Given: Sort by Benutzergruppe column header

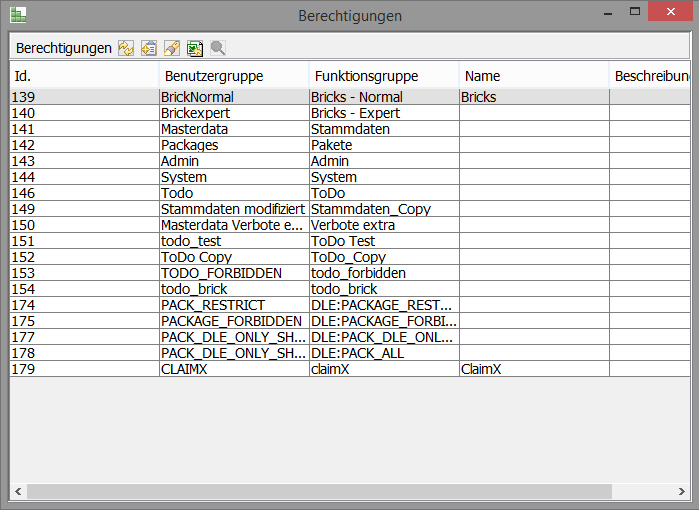Looking at the screenshot, I should tap(234, 76).
